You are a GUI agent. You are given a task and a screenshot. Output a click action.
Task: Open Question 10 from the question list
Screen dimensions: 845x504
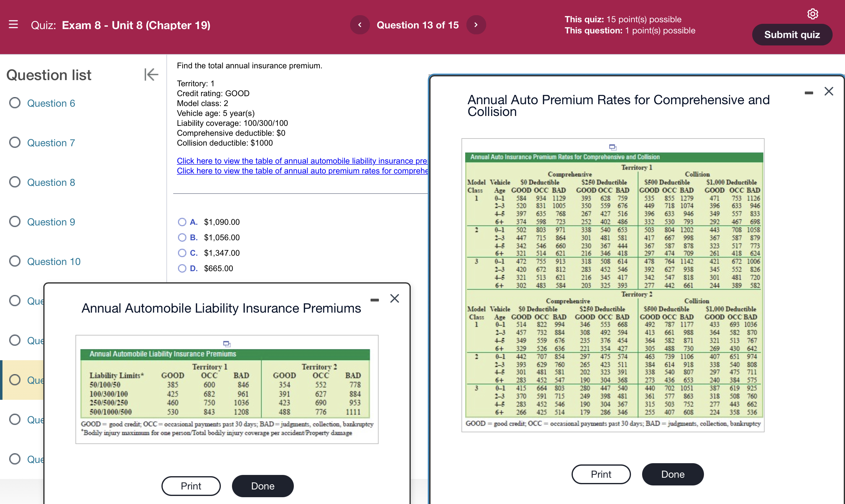pos(54,262)
